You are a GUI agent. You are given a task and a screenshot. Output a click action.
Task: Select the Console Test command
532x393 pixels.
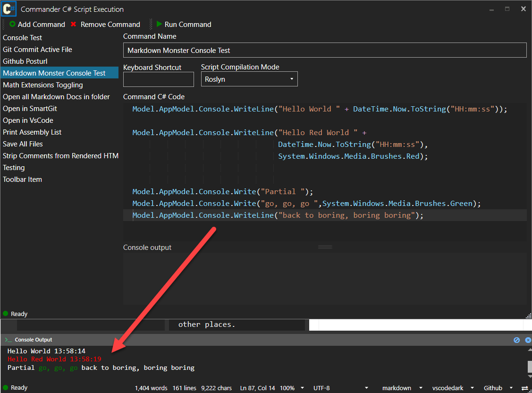(x=59, y=38)
